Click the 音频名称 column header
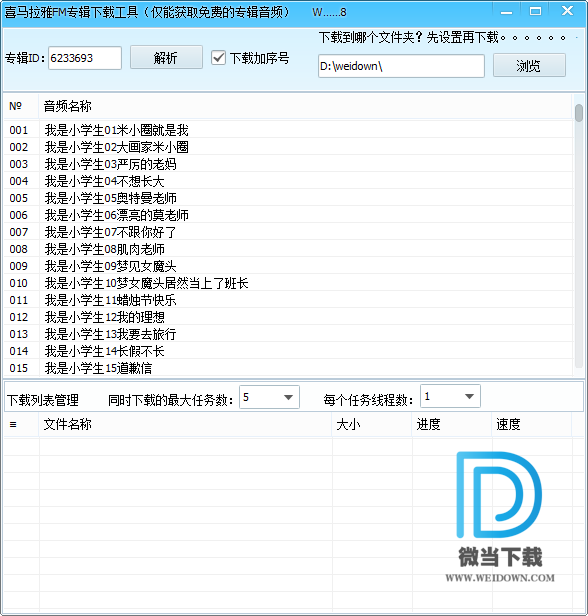Image resolution: width=588 pixels, height=616 pixels. click(305, 106)
